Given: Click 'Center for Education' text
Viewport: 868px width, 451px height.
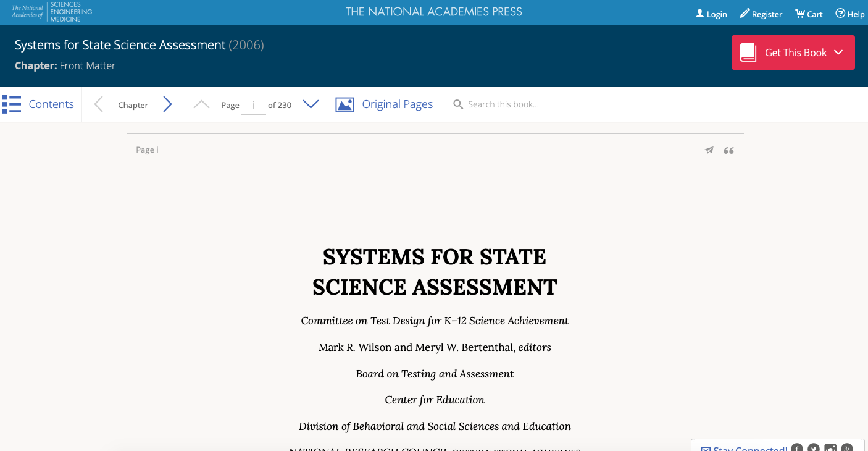Looking at the screenshot, I should click(435, 400).
